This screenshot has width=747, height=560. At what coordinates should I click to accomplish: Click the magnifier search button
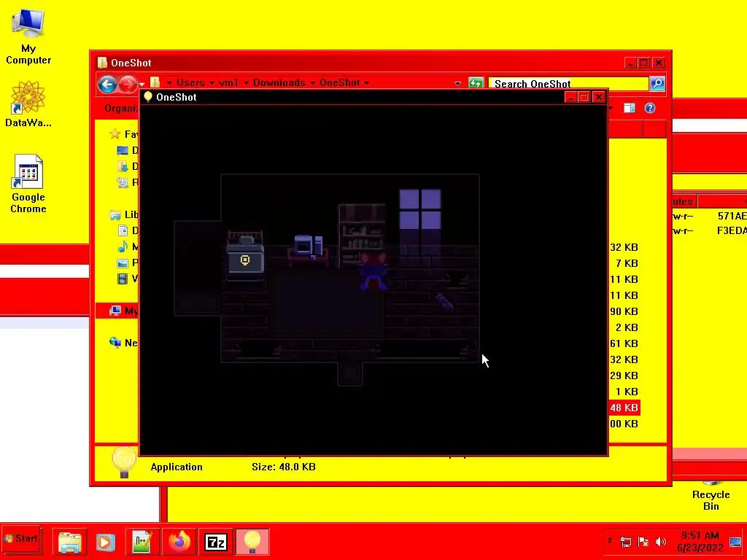[657, 84]
